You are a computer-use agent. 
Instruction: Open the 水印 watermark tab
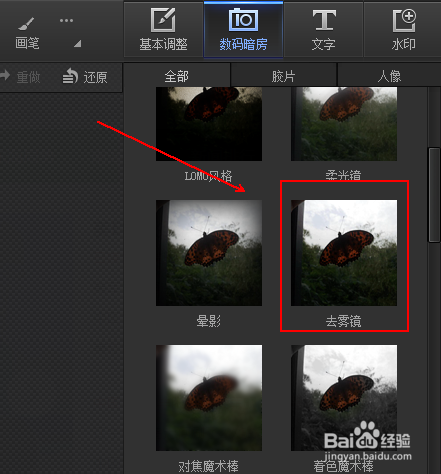[x=403, y=29]
